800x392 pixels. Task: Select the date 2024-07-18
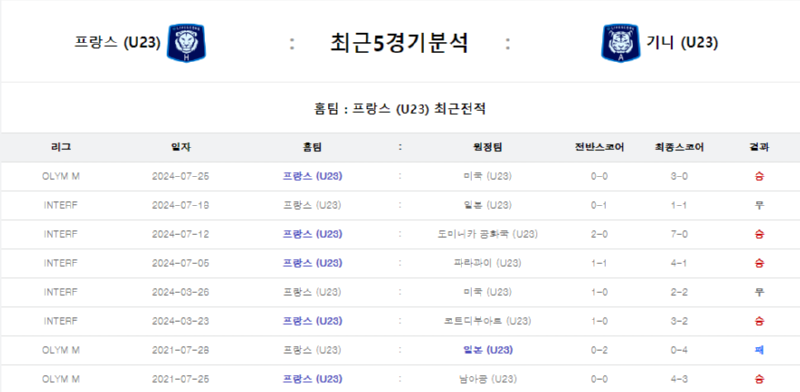(181, 206)
